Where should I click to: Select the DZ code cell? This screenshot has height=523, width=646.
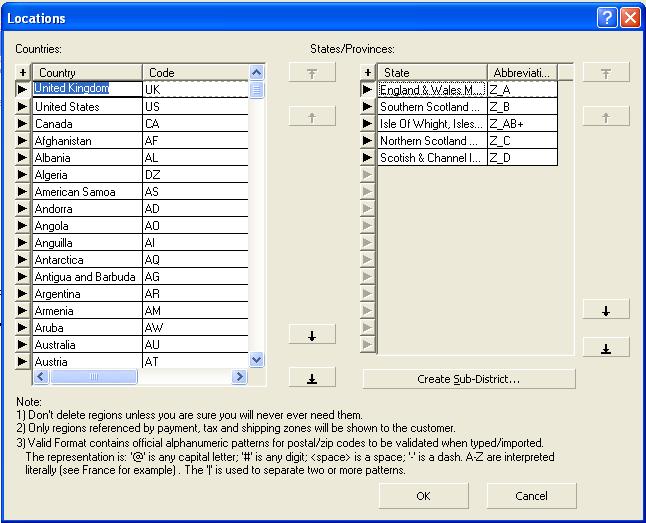196,175
